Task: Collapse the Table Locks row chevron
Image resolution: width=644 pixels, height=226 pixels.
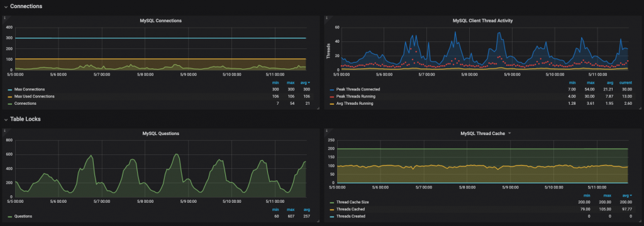Action: pos(6,119)
